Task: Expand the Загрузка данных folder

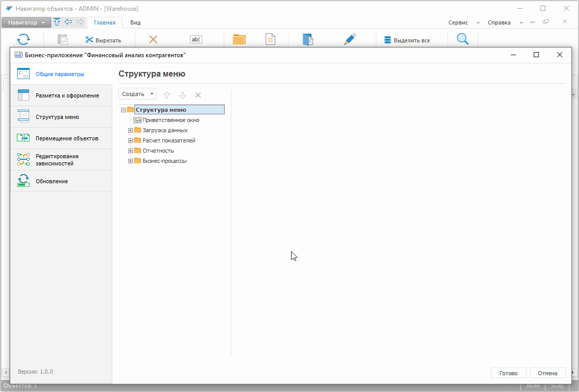Action: pos(131,131)
